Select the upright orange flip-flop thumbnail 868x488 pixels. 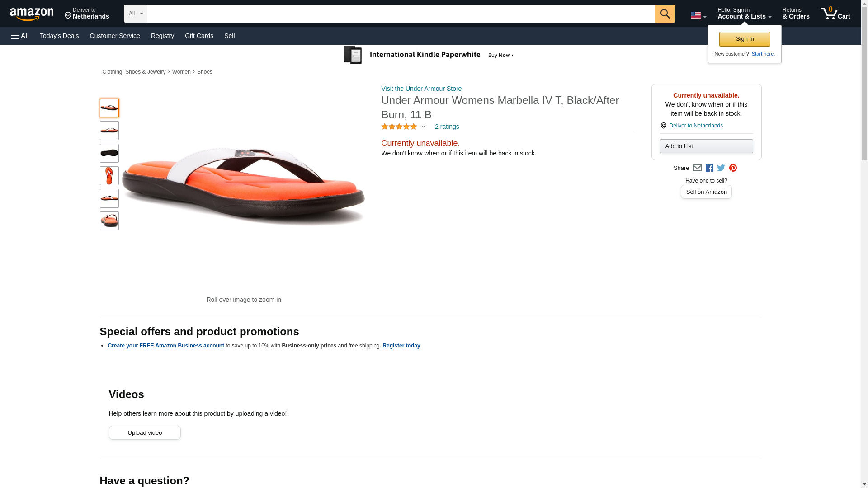[109, 176]
